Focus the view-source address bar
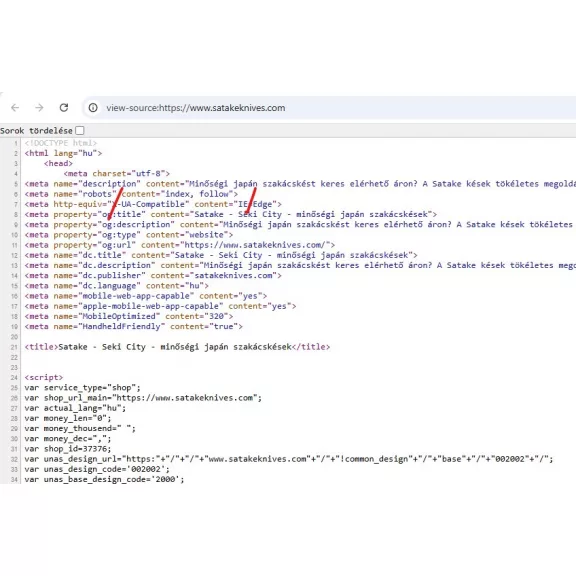576x576 pixels. click(331, 108)
